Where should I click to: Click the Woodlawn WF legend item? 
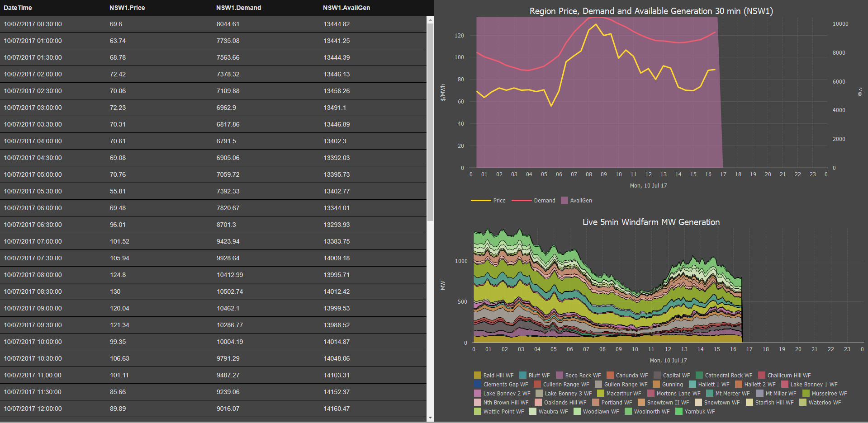(x=596, y=412)
